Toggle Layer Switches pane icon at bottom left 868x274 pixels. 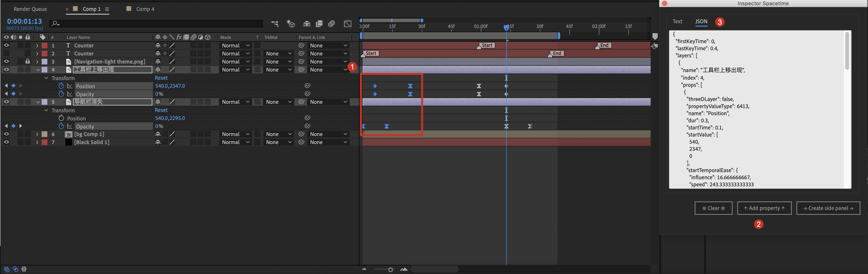point(6,269)
